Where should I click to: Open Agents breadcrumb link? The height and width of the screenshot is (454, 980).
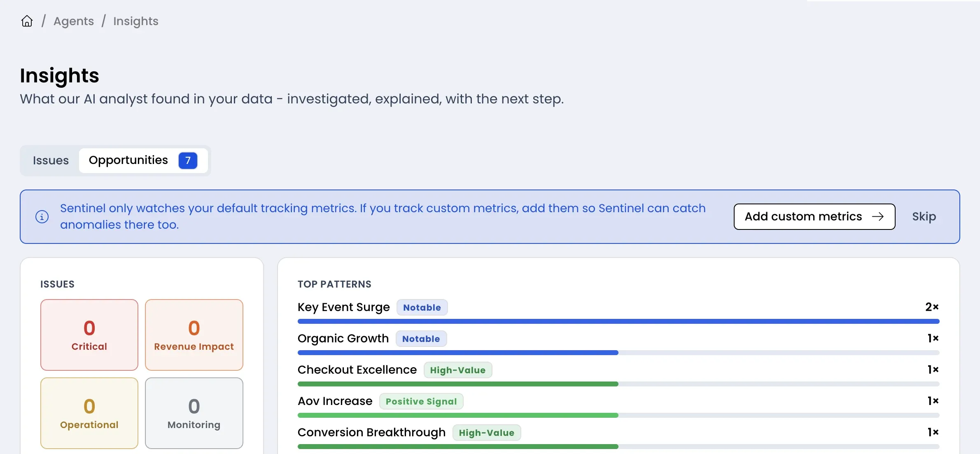[74, 21]
